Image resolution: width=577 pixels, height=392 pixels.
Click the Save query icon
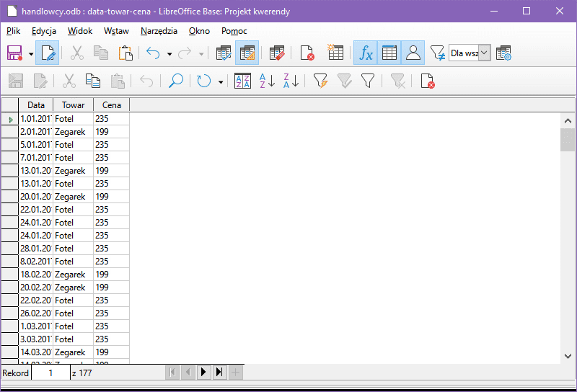pyautogui.click(x=14, y=53)
